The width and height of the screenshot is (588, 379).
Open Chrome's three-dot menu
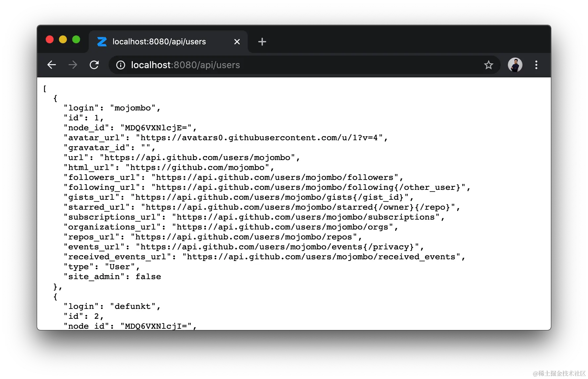point(536,65)
